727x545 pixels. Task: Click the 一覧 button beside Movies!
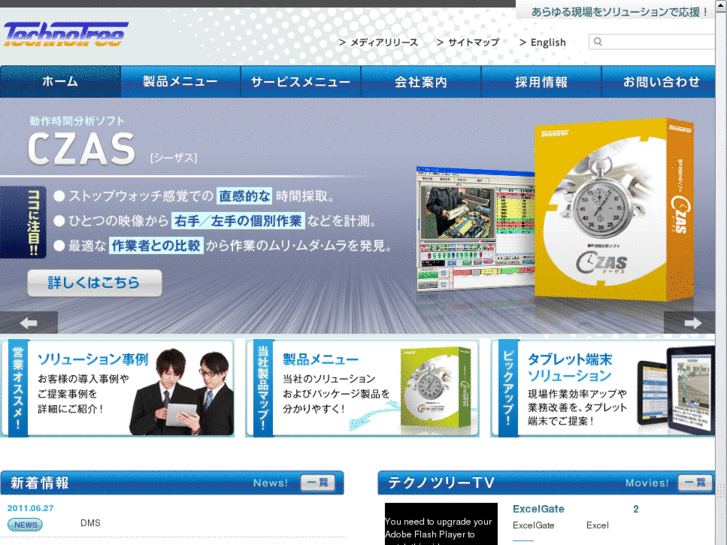pos(695,483)
